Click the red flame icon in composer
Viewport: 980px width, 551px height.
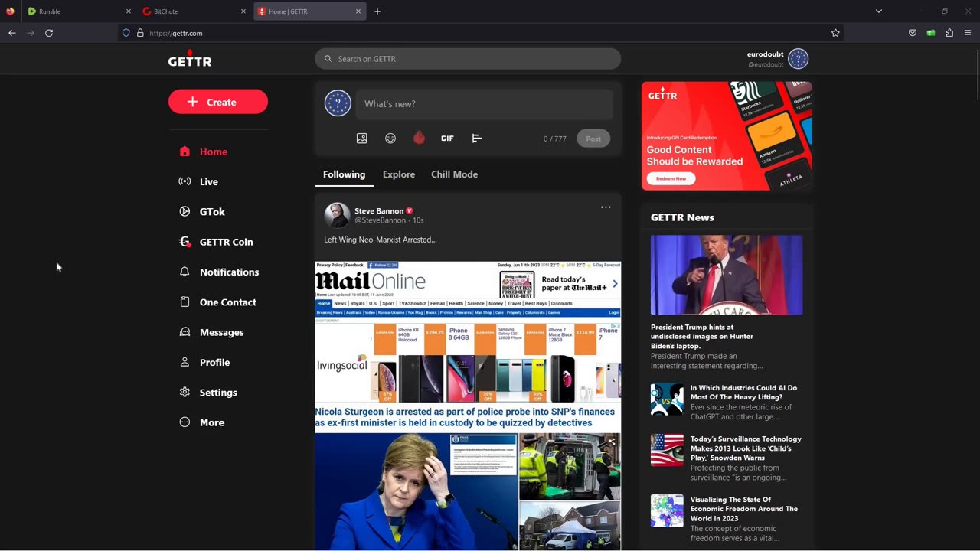tap(419, 138)
